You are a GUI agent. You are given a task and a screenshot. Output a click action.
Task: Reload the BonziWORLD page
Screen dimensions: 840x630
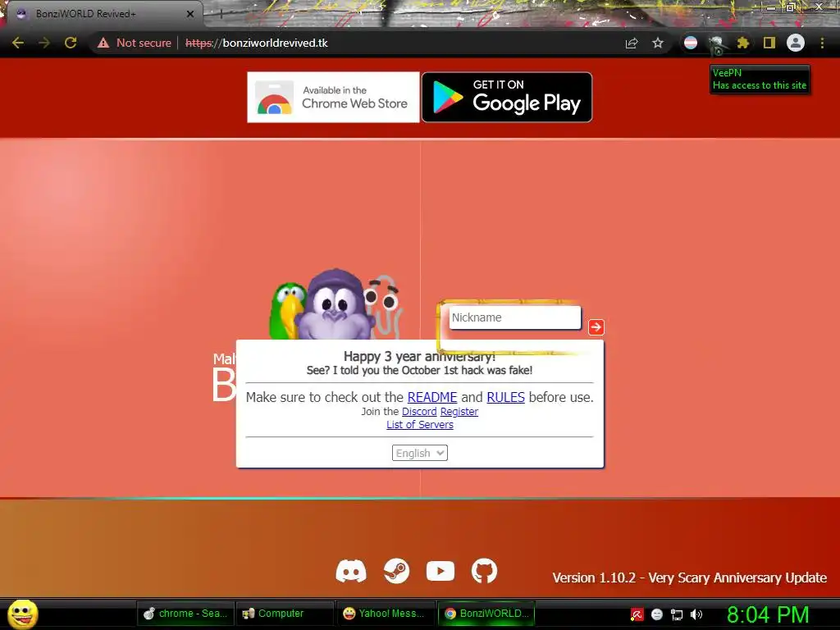pyautogui.click(x=71, y=43)
